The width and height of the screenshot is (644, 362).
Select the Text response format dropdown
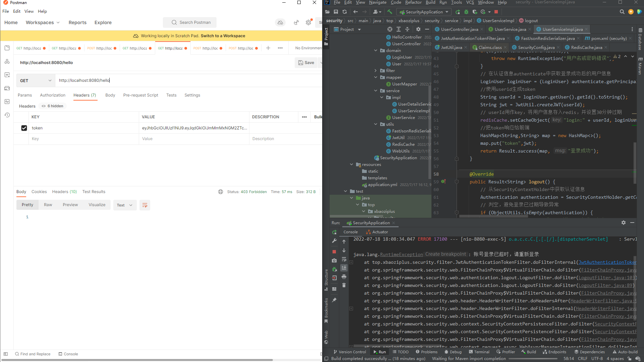point(124,205)
